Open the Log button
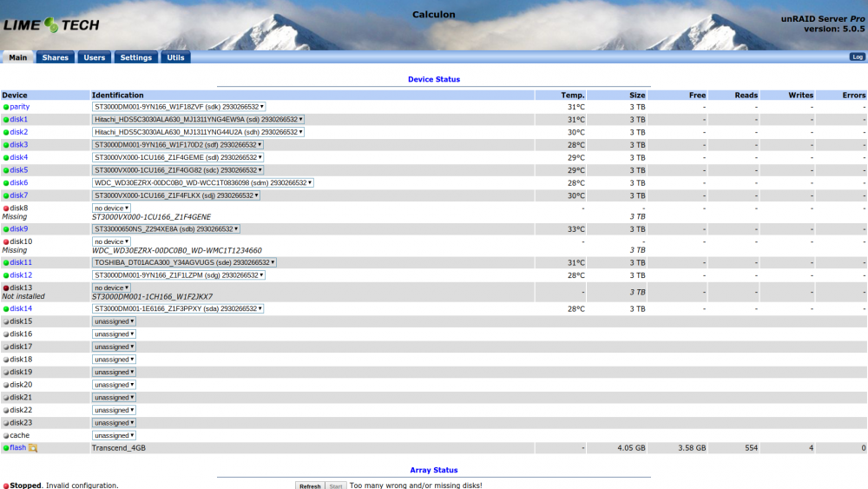868x489 pixels. pyautogui.click(x=858, y=57)
